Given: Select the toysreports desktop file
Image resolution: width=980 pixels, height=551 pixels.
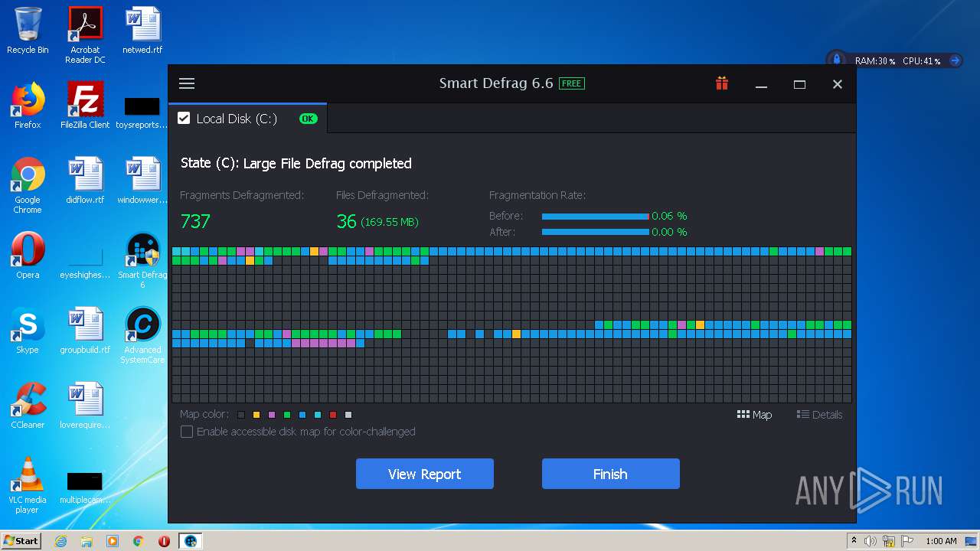Looking at the screenshot, I should click(142, 111).
